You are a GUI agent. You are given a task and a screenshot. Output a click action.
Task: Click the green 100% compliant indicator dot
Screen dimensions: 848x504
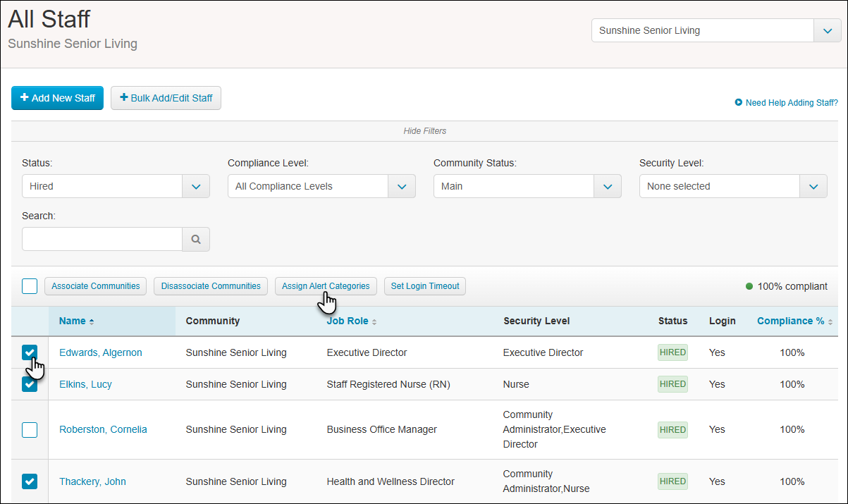coord(749,286)
